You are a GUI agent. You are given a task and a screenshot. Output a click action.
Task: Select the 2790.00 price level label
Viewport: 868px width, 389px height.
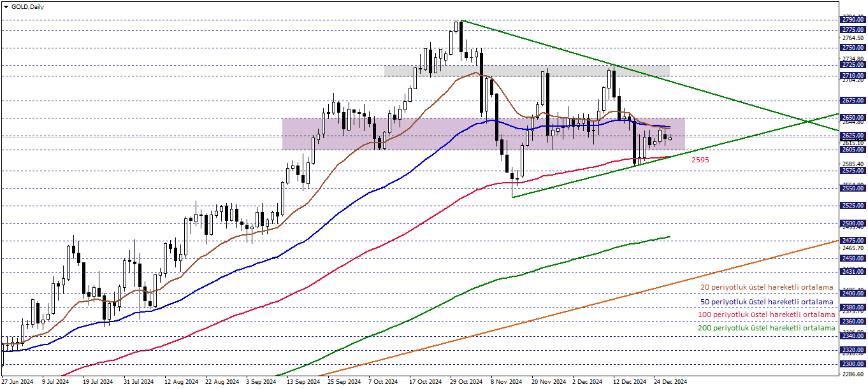[853, 20]
